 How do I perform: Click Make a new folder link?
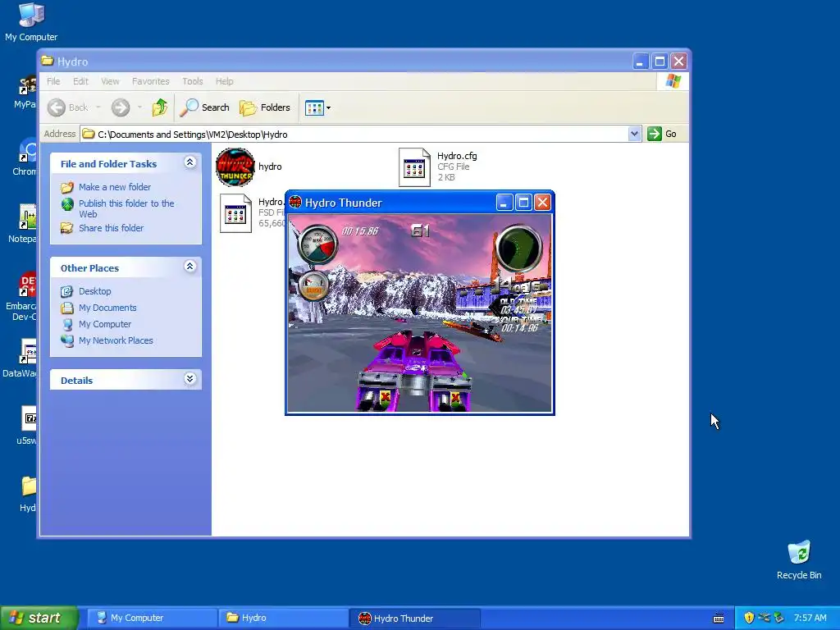tap(115, 187)
